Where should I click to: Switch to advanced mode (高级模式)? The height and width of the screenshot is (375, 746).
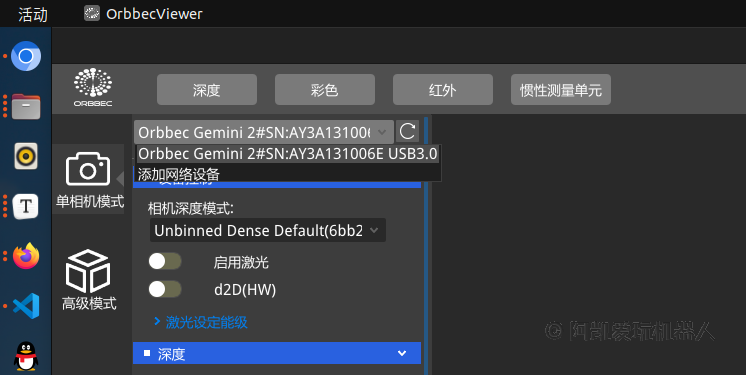click(88, 280)
